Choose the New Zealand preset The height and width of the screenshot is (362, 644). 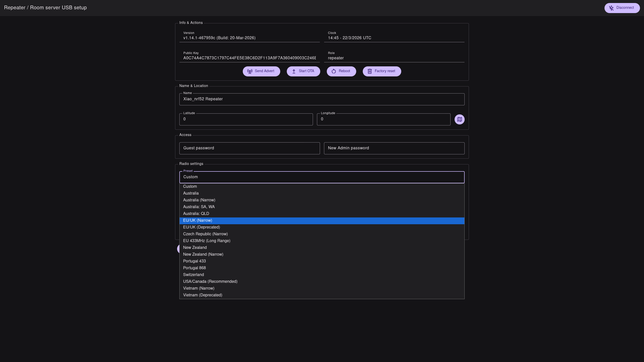pos(195,248)
